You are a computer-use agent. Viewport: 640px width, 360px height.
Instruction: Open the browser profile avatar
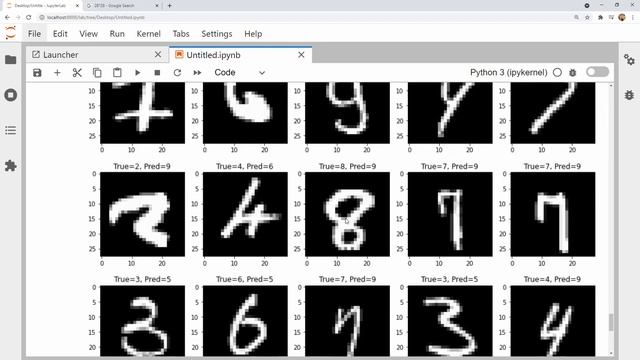click(x=622, y=17)
